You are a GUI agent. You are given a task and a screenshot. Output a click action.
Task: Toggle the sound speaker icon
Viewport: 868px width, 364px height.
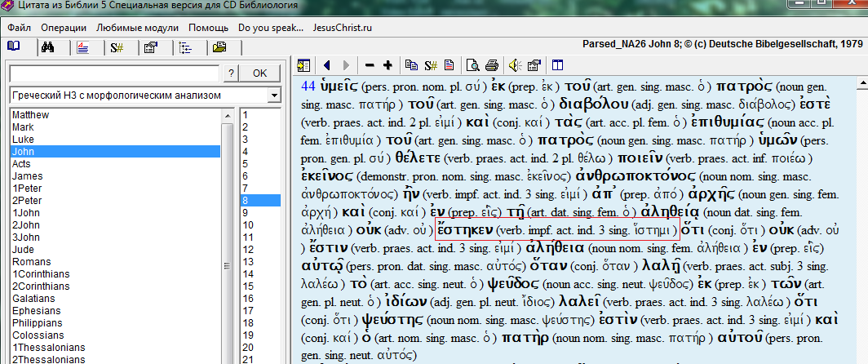pyautogui.click(x=515, y=65)
